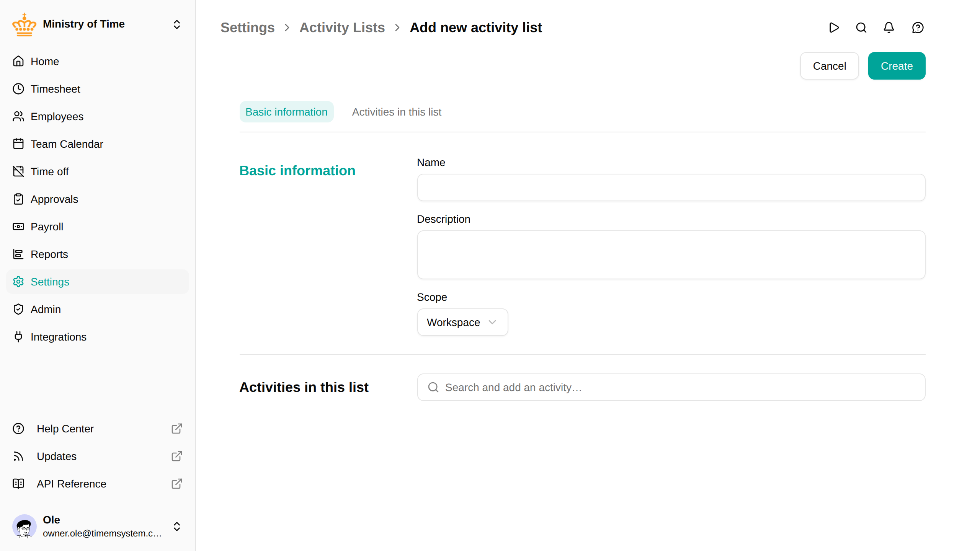Viewport: 980px width, 551px height.
Task: Click the Search and add an activity field
Action: [x=671, y=387]
